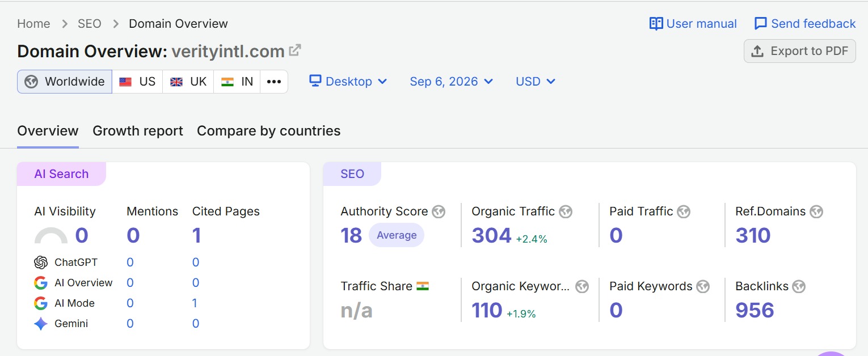Click the globe icon next to Paid Keywords
The image size is (868, 356).
tap(703, 287)
